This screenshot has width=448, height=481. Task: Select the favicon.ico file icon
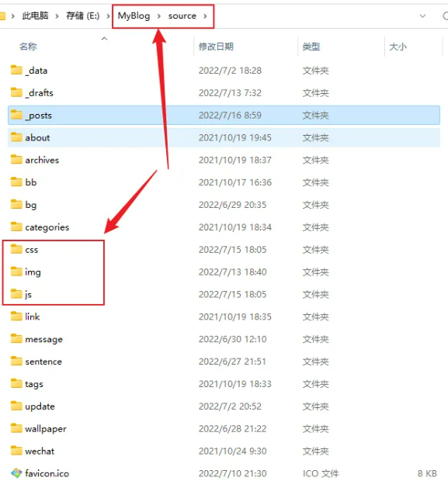pos(16,473)
